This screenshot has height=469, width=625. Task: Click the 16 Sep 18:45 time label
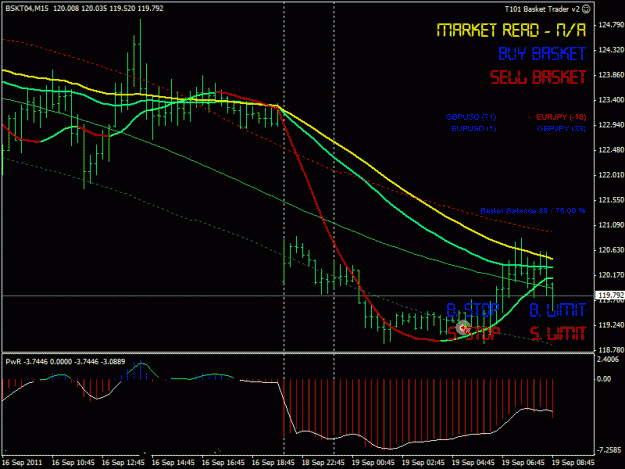[273, 463]
